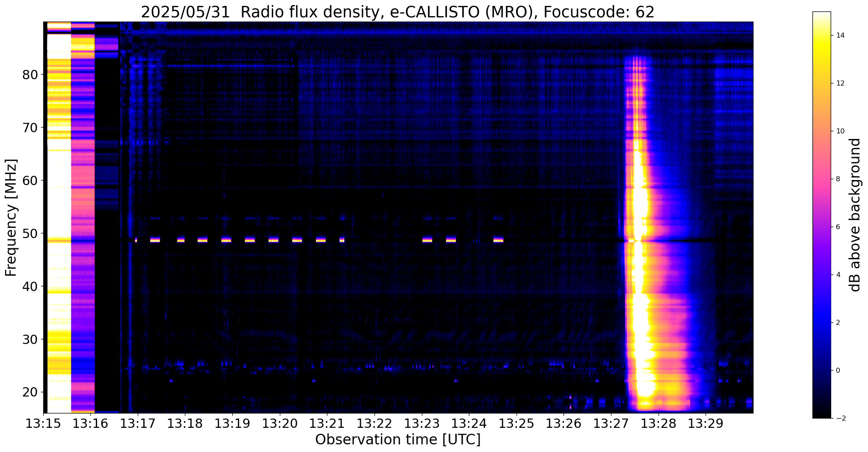The image size is (868, 452).
Task: Select the 13:17 tick on time axis
Action: [x=137, y=423]
